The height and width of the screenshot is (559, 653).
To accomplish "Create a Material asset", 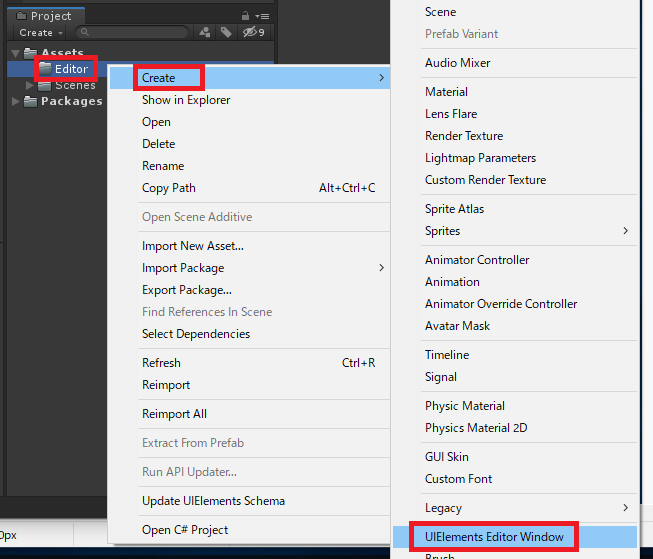I will tap(515, 92).
